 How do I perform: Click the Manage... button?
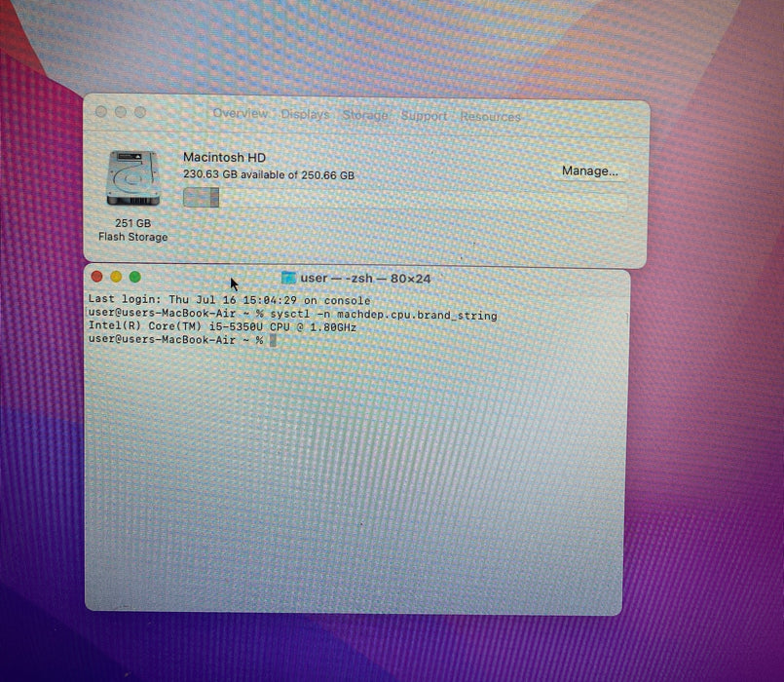pos(590,171)
